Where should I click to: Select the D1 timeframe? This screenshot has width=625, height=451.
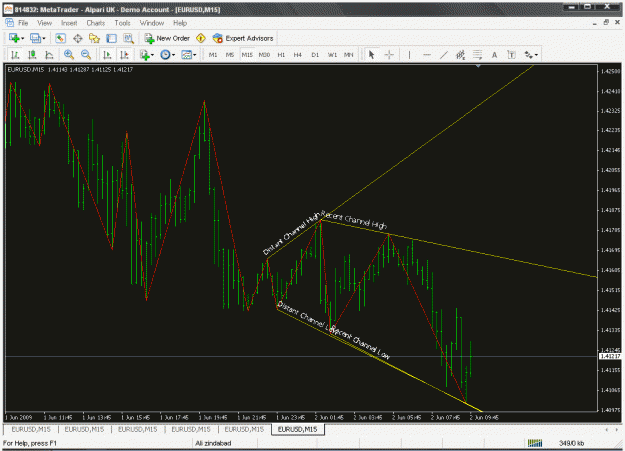tap(315, 55)
